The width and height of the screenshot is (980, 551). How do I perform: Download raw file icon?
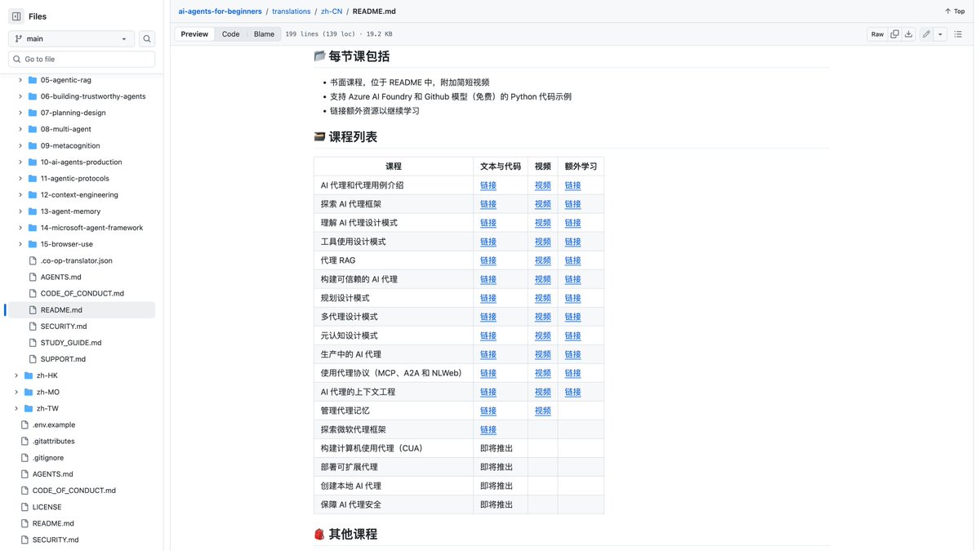click(908, 34)
